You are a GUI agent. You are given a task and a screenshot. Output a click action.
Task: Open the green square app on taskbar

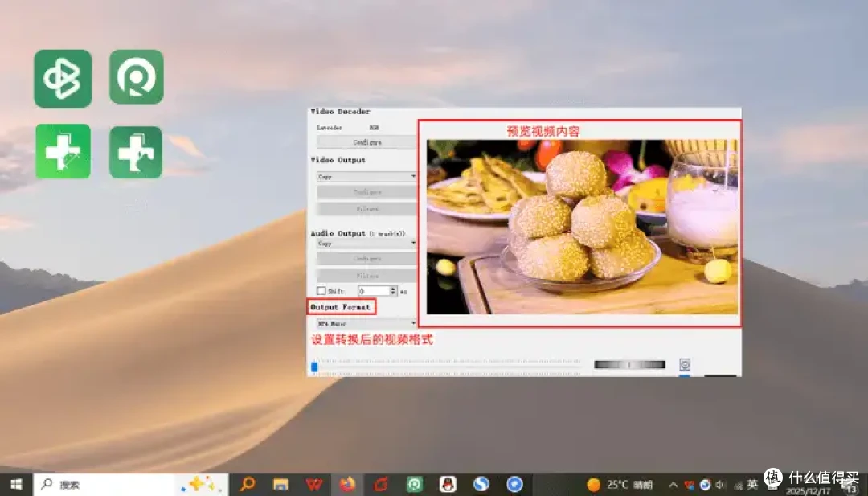pyautogui.click(x=414, y=485)
